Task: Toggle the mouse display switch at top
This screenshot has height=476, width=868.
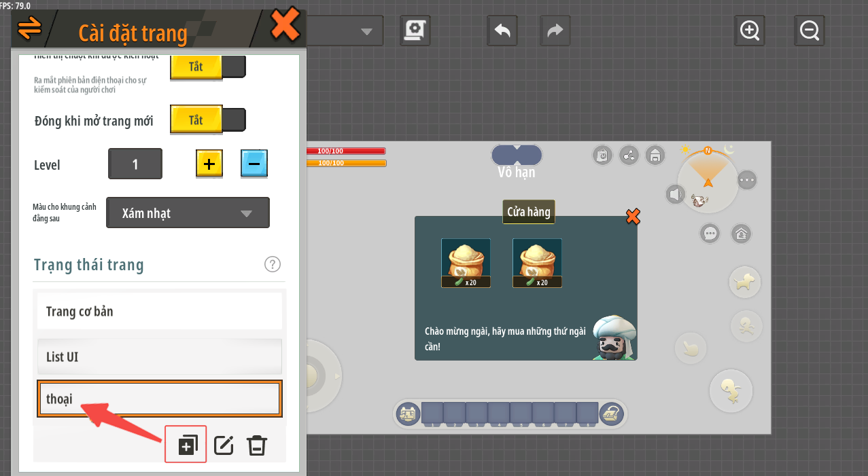Action: pos(207,67)
